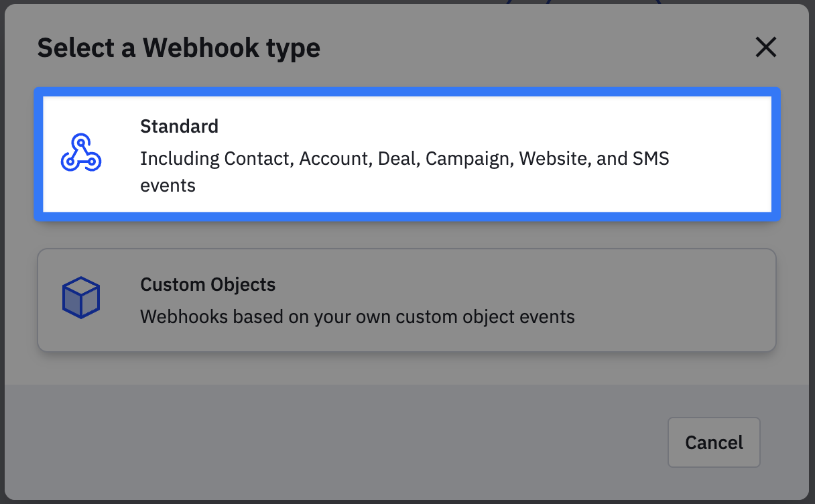Click blank space right of Custom Objects description

click(677, 316)
